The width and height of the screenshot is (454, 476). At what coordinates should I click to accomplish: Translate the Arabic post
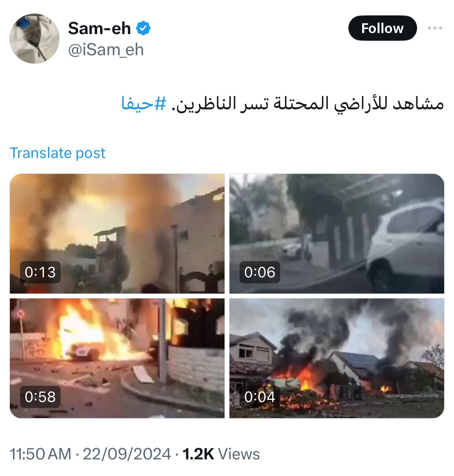(57, 153)
